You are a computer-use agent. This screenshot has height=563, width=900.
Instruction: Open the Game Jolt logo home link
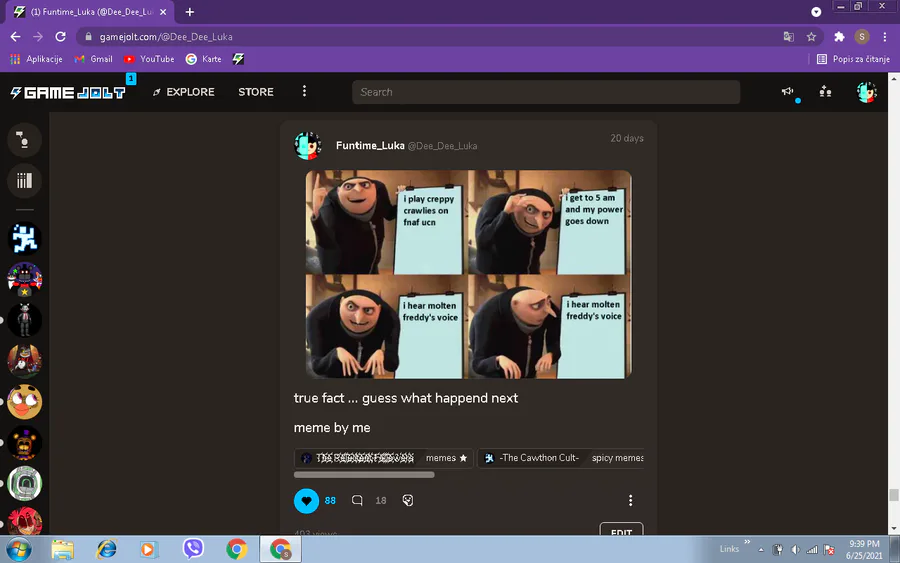coord(68,92)
